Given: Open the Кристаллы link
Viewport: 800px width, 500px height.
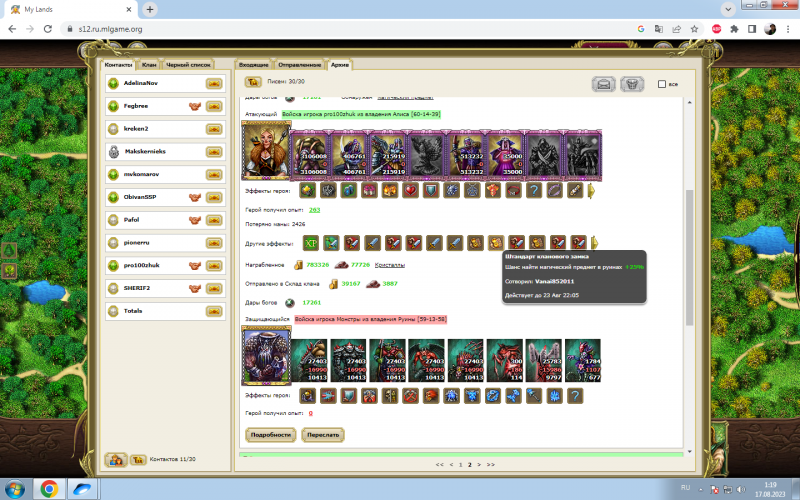Looking at the screenshot, I should 390,265.
